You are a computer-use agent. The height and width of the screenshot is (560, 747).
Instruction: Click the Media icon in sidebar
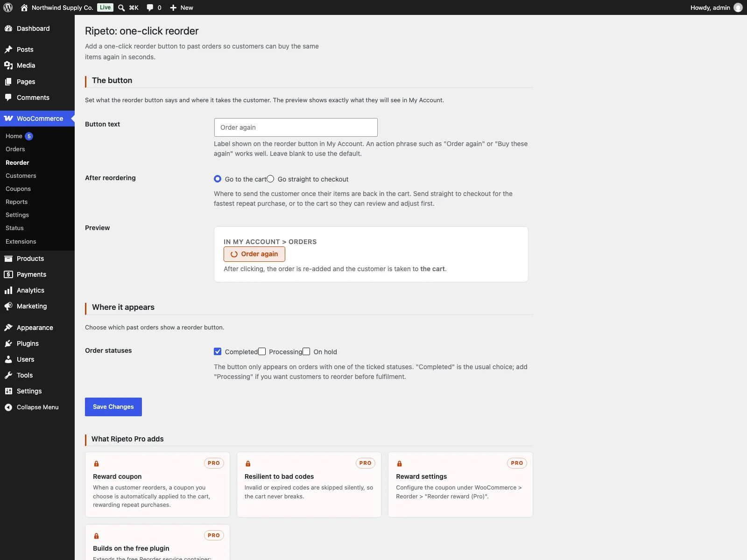(8, 65)
